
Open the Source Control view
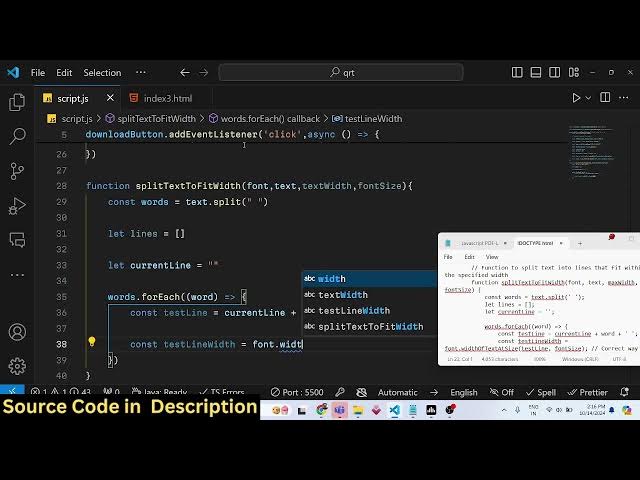pos(17,171)
